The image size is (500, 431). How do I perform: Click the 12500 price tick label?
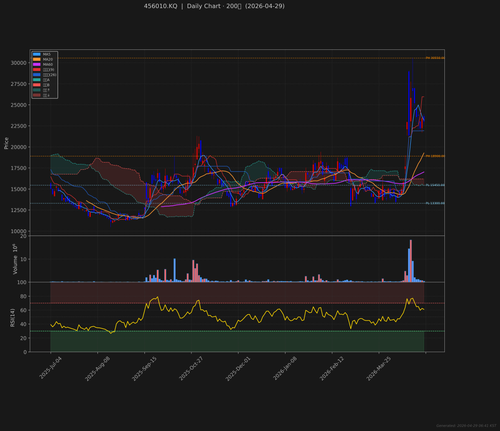click(19, 210)
